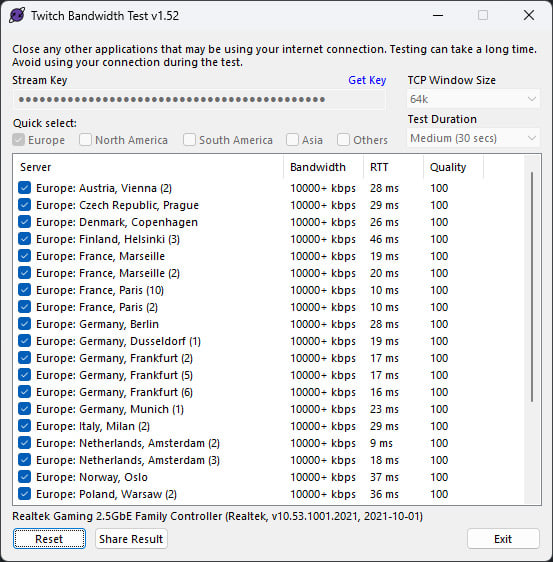Click the Share Result button
This screenshot has width=553, height=562.
point(131,539)
